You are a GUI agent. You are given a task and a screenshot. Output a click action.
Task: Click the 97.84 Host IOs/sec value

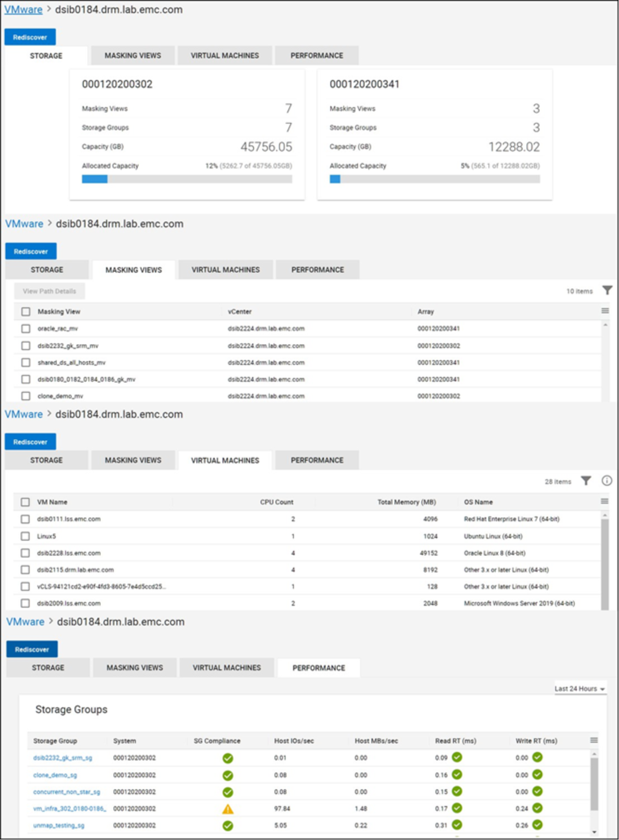click(282, 808)
